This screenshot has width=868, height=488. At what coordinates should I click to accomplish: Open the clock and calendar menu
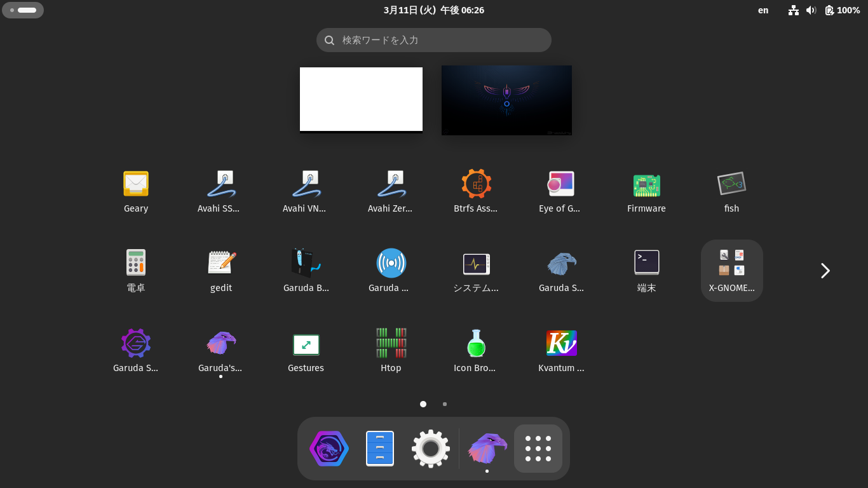[x=434, y=10]
